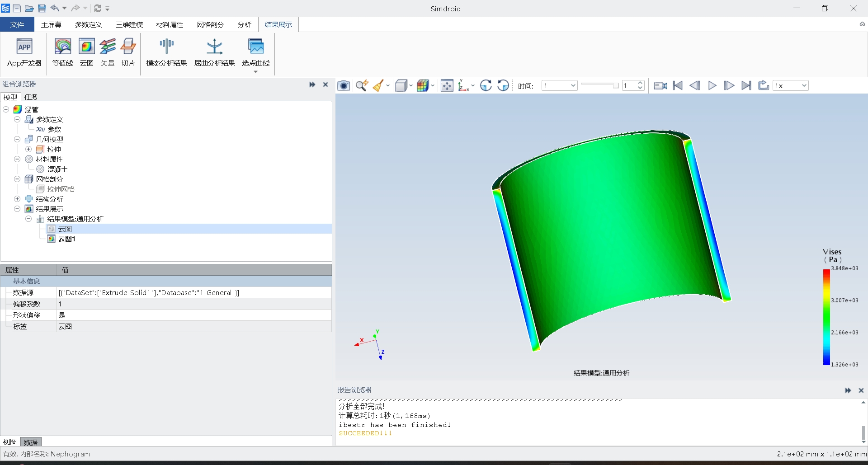Image resolution: width=868 pixels, height=465 pixels.
Task: Select the 拉伸网格 tree item
Action: point(61,189)
